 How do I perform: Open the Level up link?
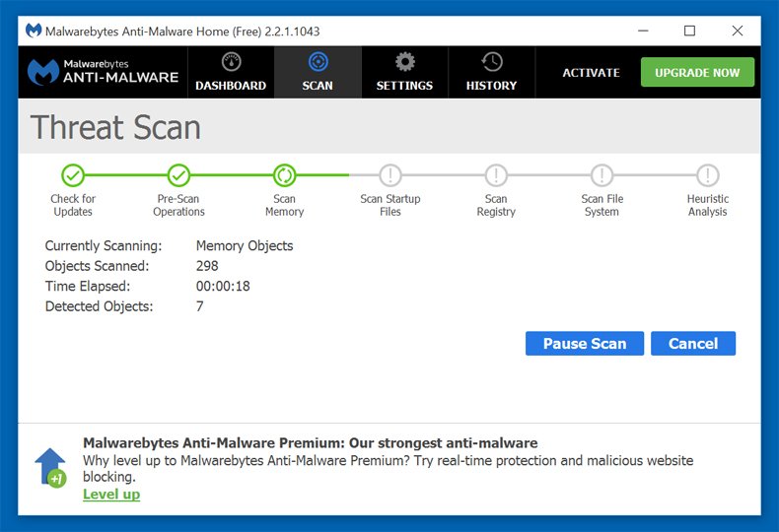click(111, 495)
